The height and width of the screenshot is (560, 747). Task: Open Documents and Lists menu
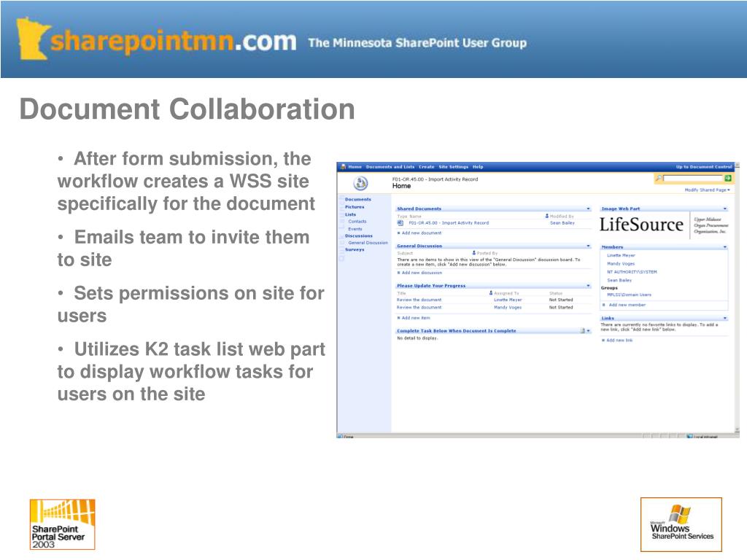(390, 167)
